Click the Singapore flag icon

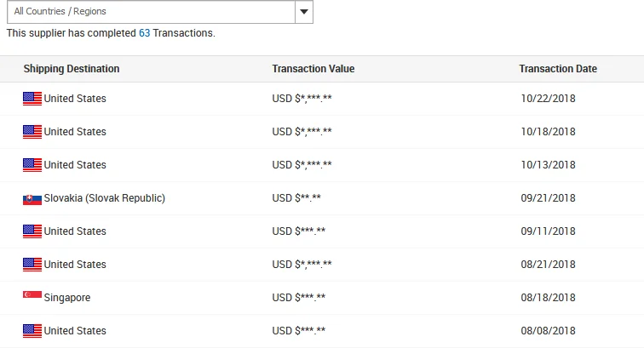[x=32, y=297]
